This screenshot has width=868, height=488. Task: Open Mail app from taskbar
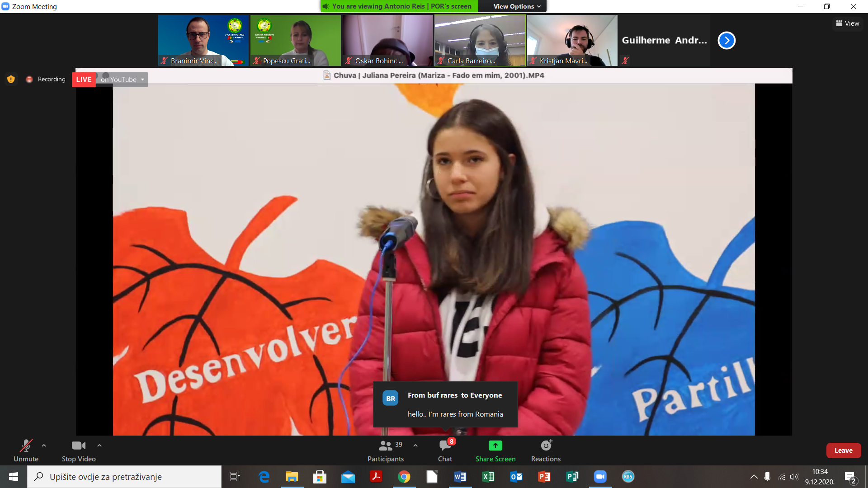(348, 477)
